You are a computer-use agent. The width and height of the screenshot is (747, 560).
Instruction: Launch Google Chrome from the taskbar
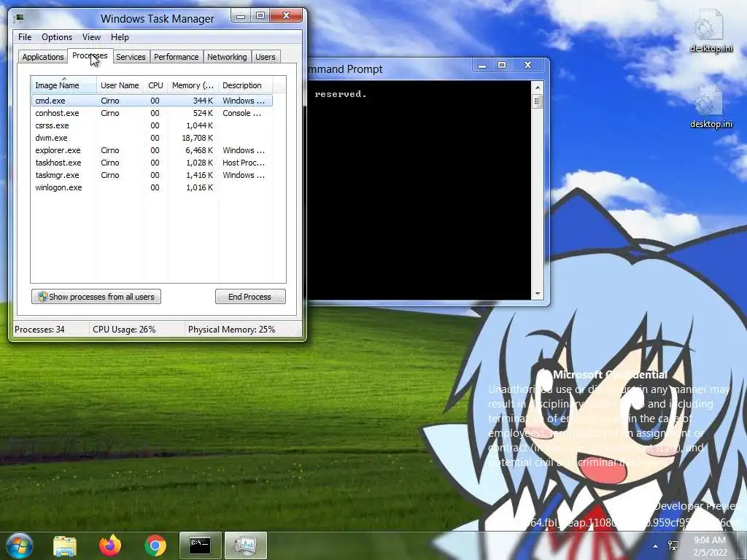[x=155, y=545]
